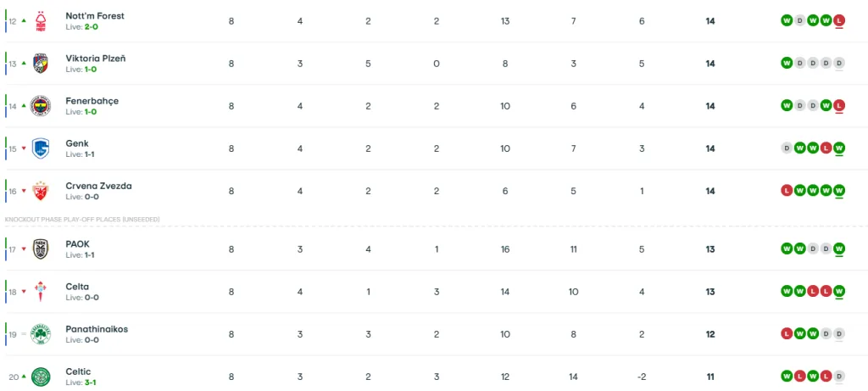The width and height of the screenshot is (868, 391).
Task: Click the Panathinaikos shamrock crest
Action: (x=41, y=334)
